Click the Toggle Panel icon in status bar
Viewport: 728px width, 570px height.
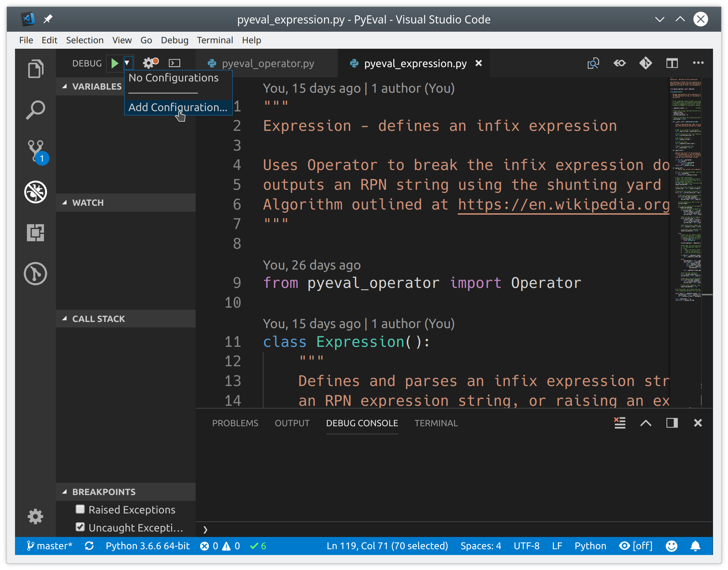[x=671, y=423]
